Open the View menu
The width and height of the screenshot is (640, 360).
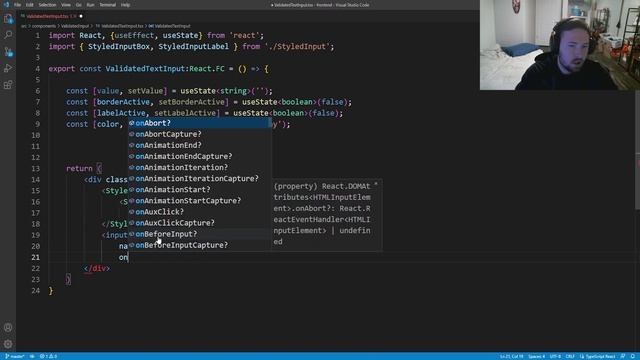pyautogui.click(x=66, y=5)
